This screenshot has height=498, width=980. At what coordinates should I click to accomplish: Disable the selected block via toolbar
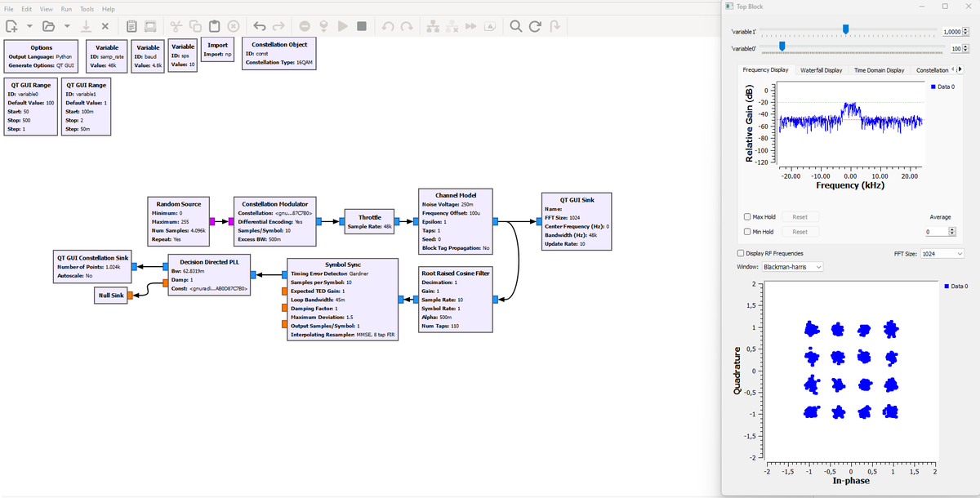[452, 26]
